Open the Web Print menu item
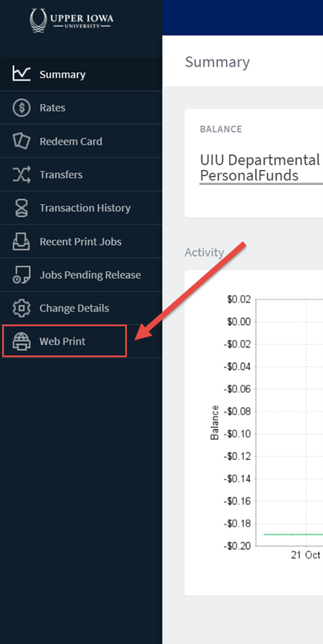 64,341
